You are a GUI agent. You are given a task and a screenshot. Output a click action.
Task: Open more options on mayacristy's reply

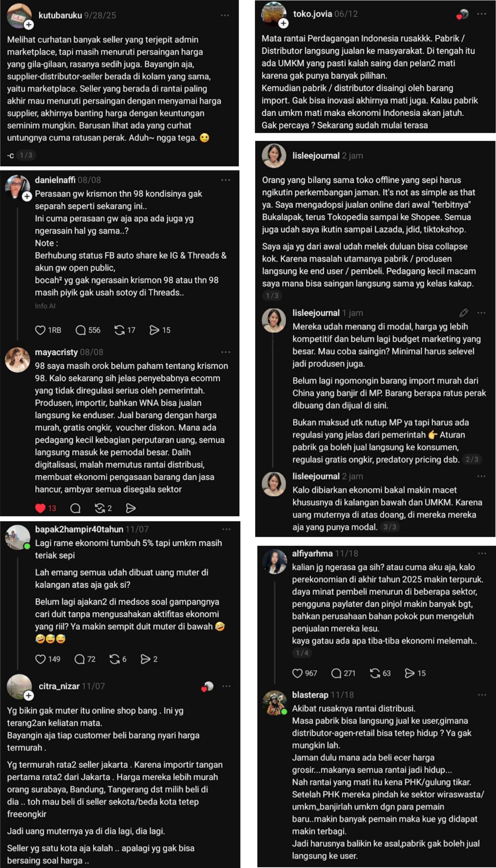point(225,352)
